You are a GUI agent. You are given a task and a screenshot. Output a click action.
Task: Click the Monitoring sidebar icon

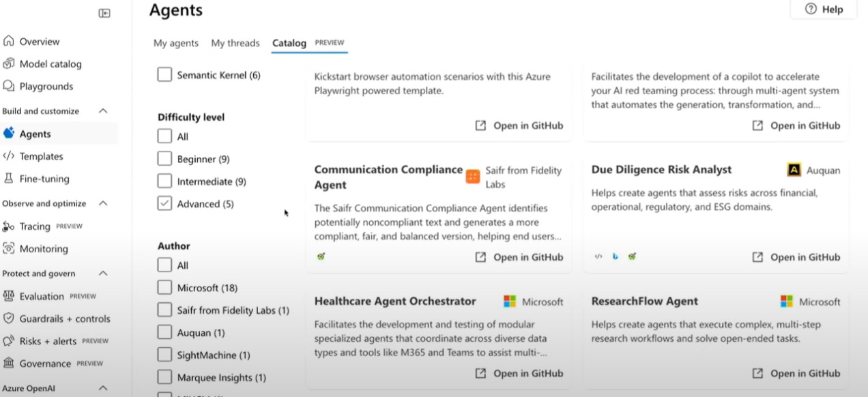pyautogui.click(x=9, y=249)
